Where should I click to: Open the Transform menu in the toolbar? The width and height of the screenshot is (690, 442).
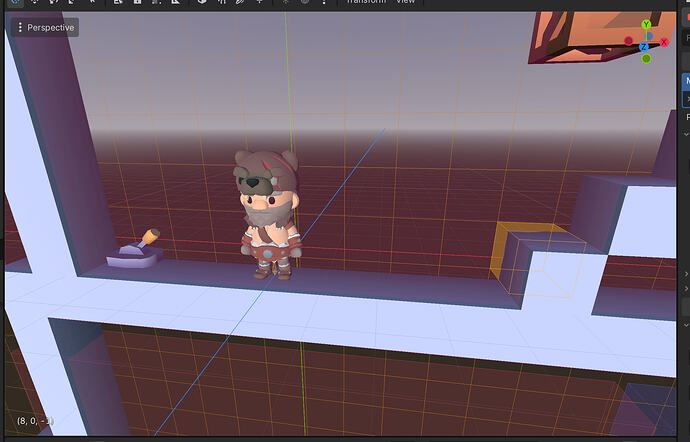[366, 2]
